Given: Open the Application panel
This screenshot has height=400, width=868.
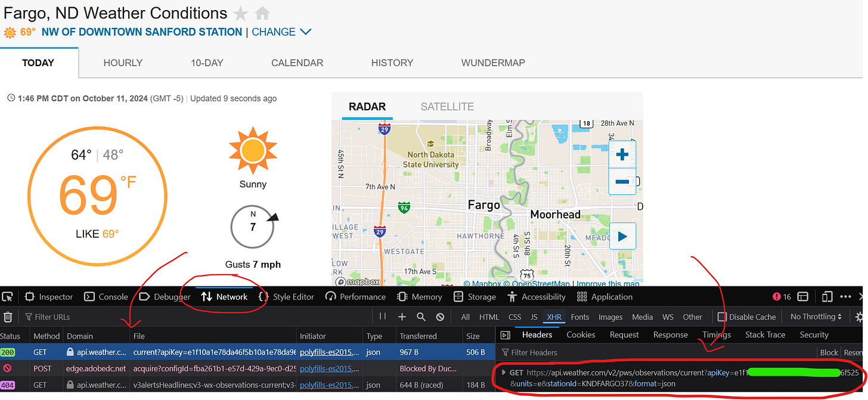Looking at the screenshot, I should tap(605, 297).
